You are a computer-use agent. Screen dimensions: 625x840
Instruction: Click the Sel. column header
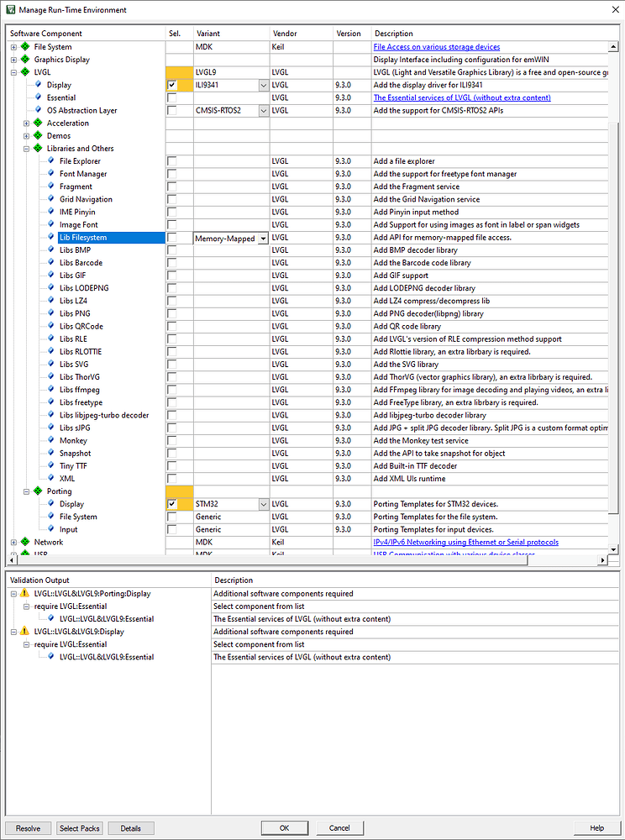point(180,34)
